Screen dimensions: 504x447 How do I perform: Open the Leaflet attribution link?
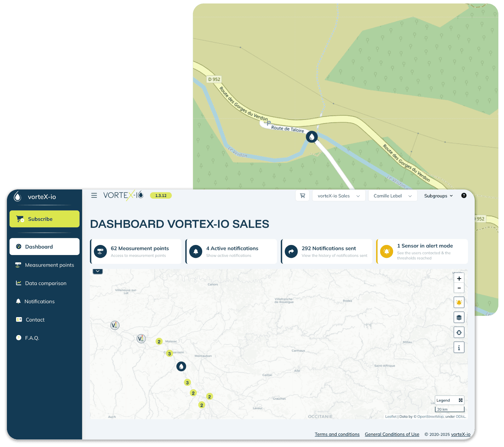point(391,416)
